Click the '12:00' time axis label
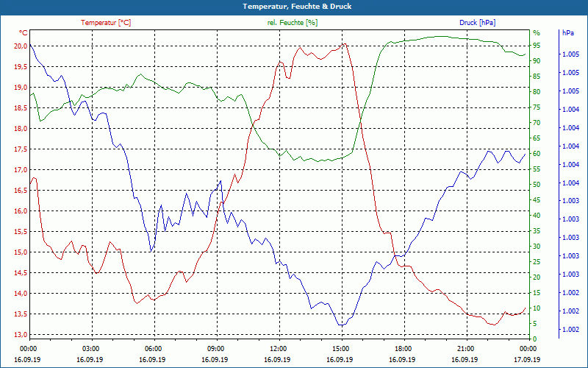Image resolution: width=588 pixels, height=368 pixels. coord(278,348)
